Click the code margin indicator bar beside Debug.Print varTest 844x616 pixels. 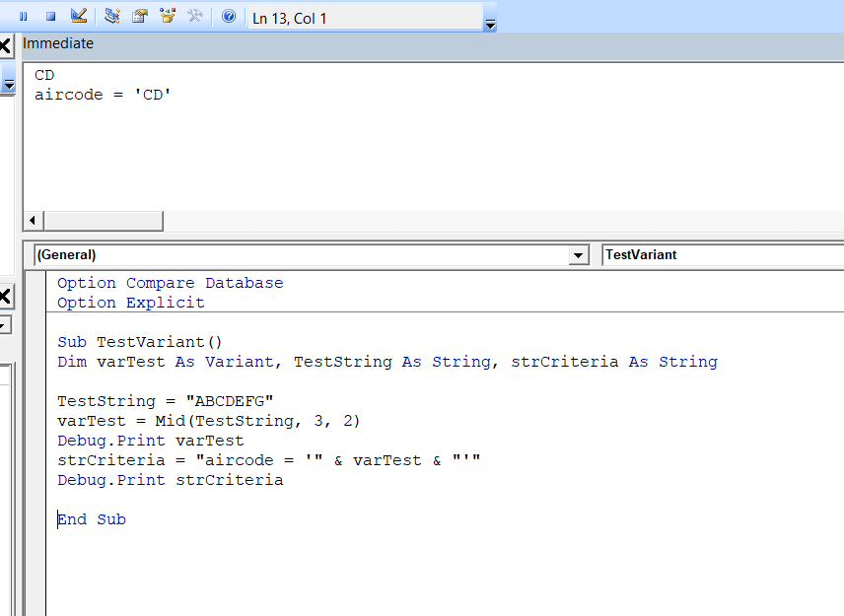pyautogui.click(x=36, y=441)
